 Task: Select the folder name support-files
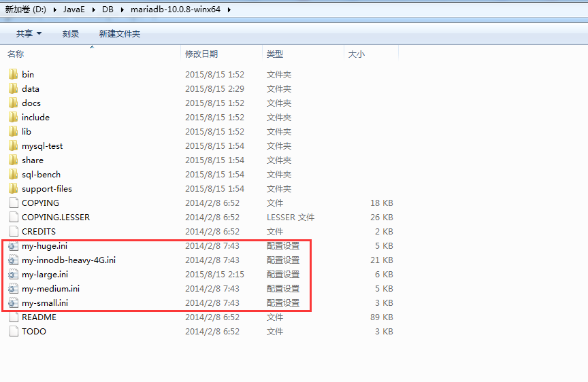[x=47, y=189]
